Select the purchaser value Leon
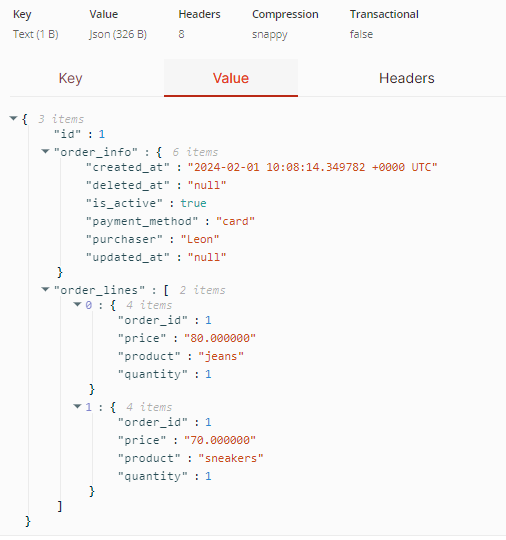This screenshot has height=540, width=506. [200, 239]
